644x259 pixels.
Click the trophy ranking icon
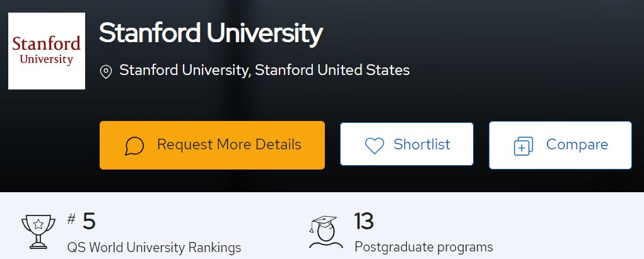38,231
